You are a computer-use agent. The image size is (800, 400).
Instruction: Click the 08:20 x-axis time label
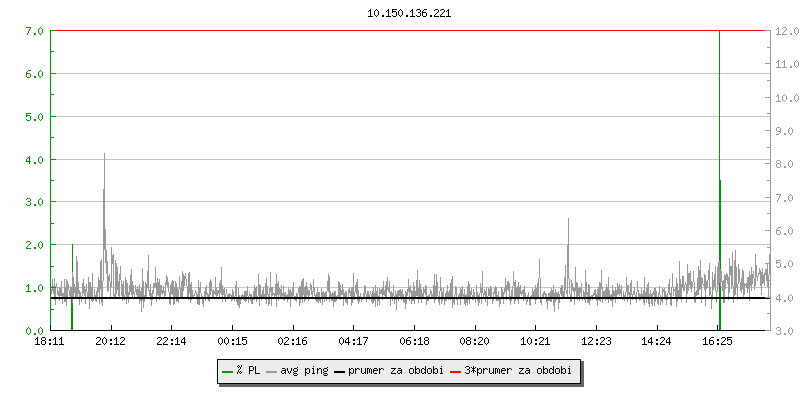[x=475, y=341]
